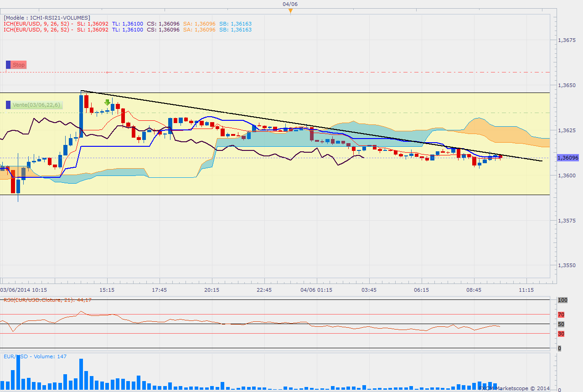Click SB: 1,36163 in the upper legend row
This screenshot has height=392, width=583.
[x=235, y=24]
